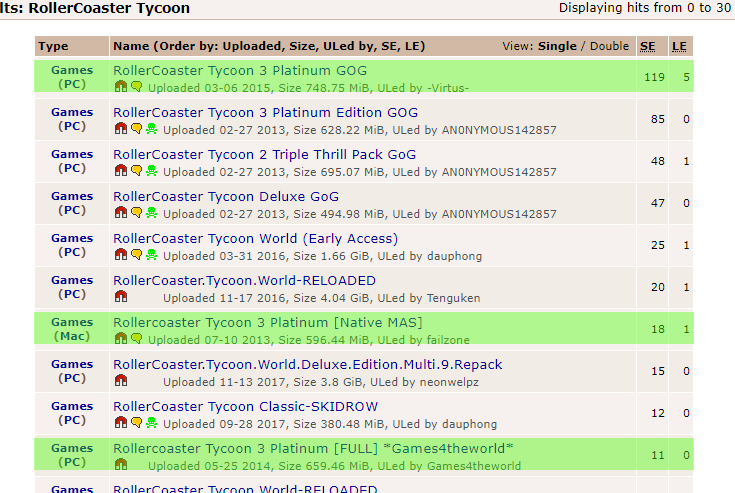This screenshot has width=735, height=493.
Task: Click green skull icon for Tycoon Deluxe GoG
Action: [151, 212]
